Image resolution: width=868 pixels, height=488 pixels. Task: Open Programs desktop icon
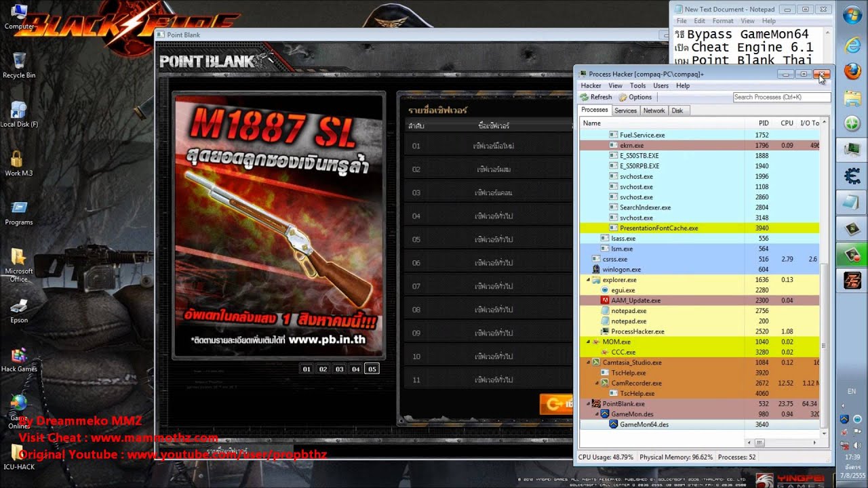19,212
